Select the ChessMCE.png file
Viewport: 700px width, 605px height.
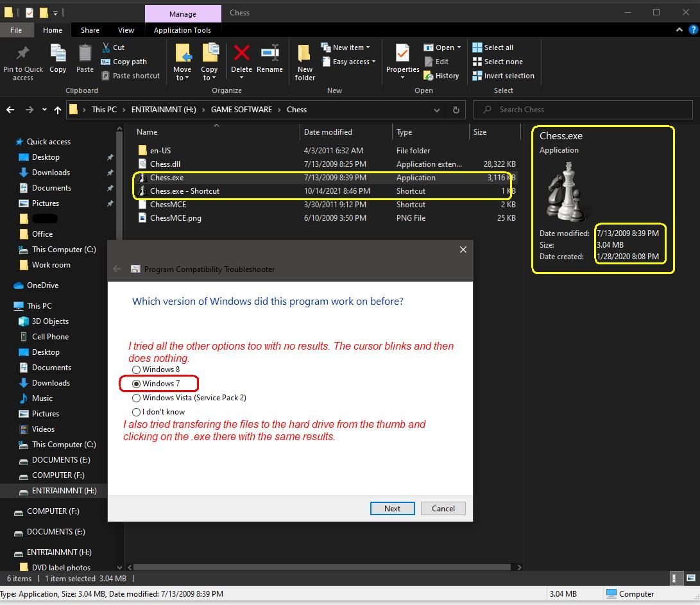point(326,218)
